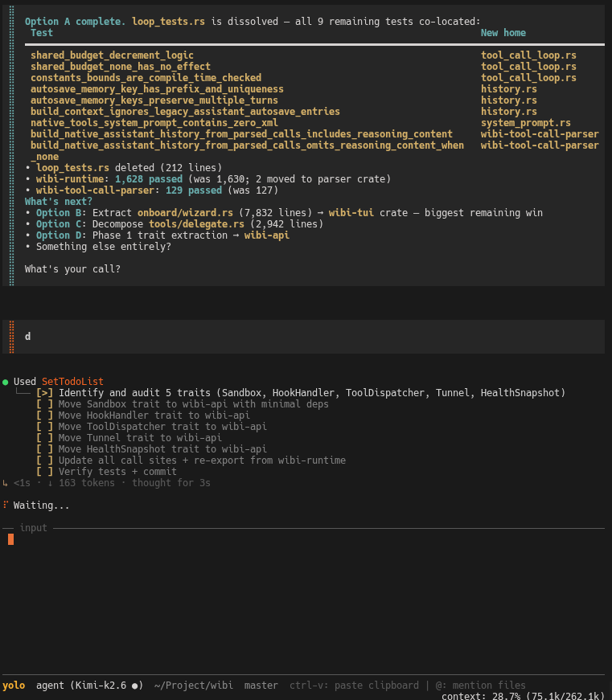612x700 pixels.
Task: Click onboard/wizard.rs file name
Action: (186, 213)
